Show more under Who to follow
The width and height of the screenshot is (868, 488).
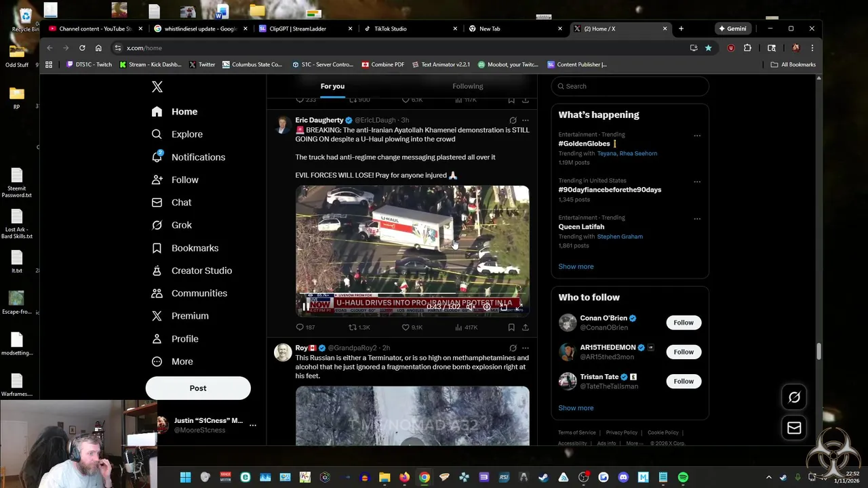click(576, 408)
